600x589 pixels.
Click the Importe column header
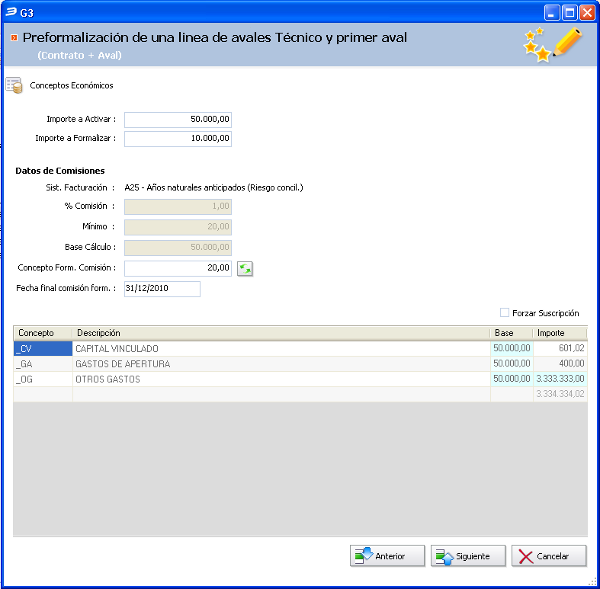[560, 333]
